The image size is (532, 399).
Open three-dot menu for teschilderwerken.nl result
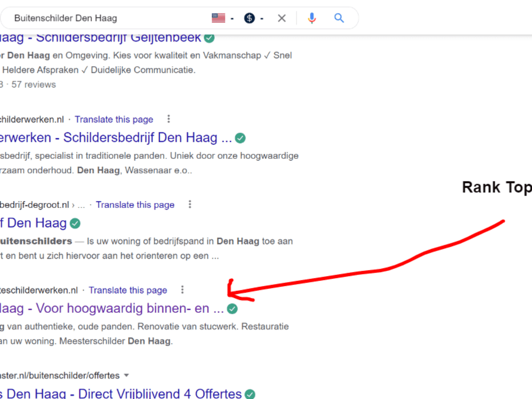[x=182, y=290]
